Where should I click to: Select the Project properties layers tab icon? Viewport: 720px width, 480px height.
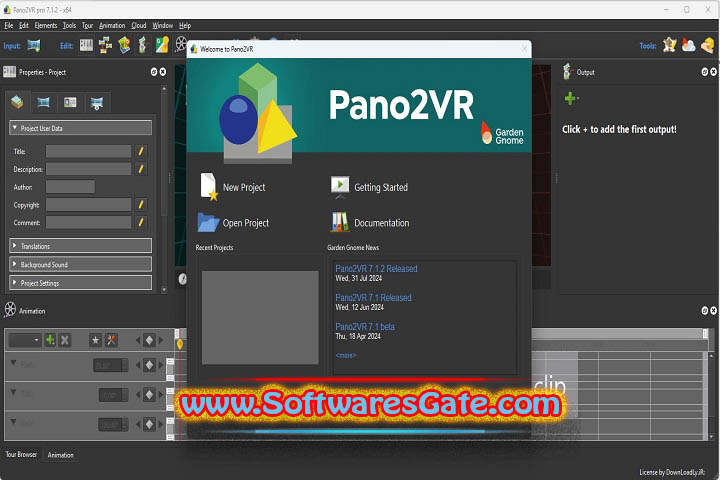17,102
